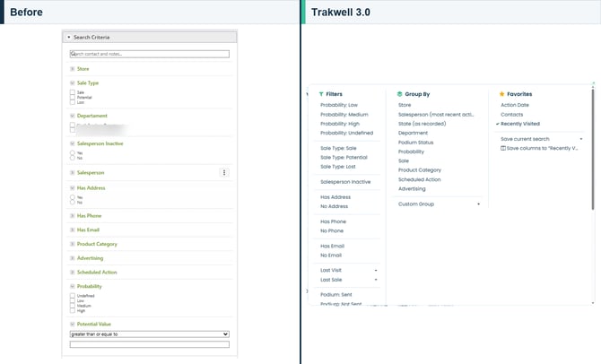Viewport: 601px width, 364px height.
Task: Expand the Has Email criteria section
Action: (72, 230)
